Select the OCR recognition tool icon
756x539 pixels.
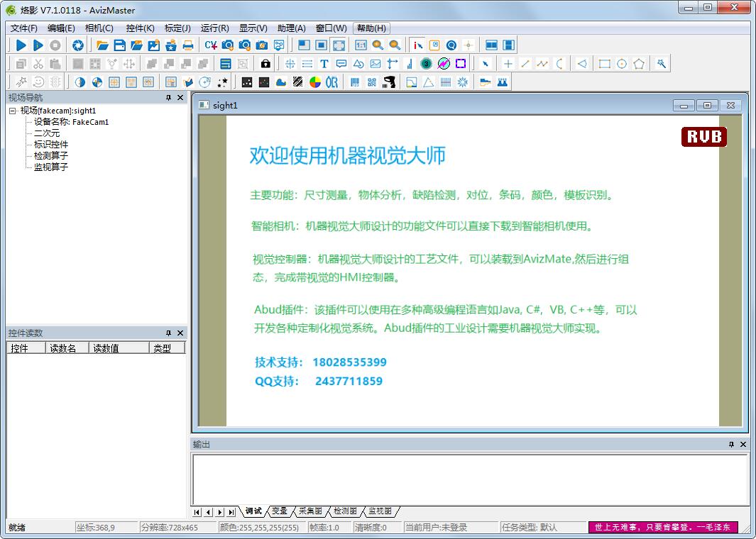point(332,82)
